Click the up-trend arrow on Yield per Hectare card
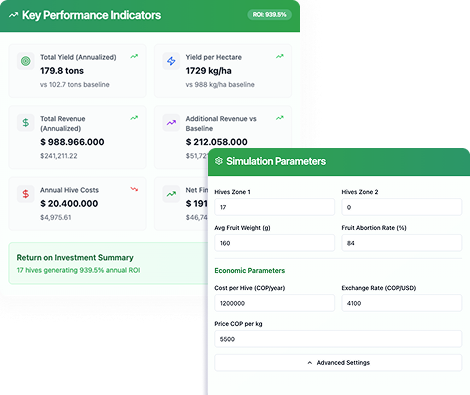 click(280, 56)
